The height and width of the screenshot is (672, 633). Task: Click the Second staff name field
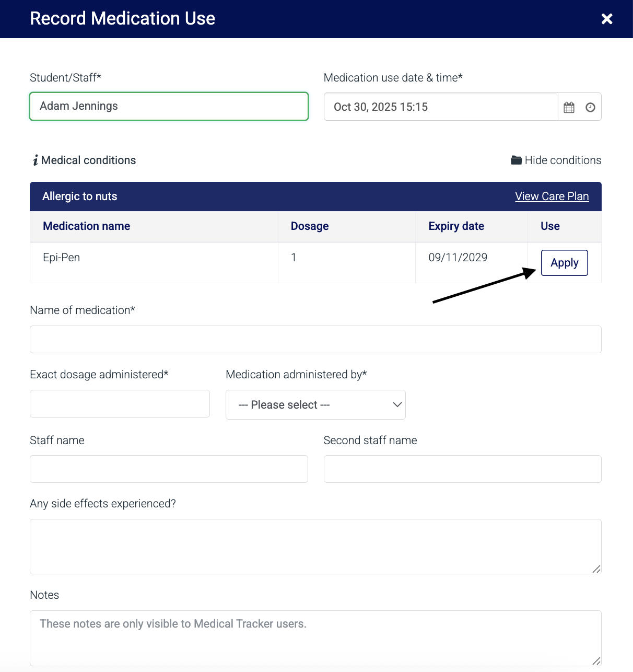(462, 469)
